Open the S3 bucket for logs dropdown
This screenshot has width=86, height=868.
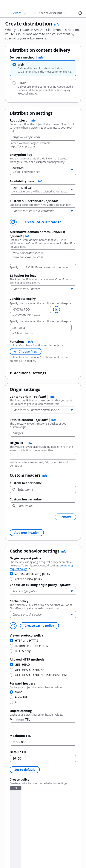tap(43, 289)
